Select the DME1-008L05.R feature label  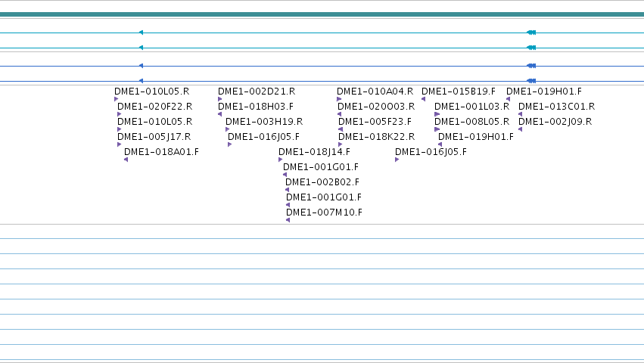pos(471,122)
